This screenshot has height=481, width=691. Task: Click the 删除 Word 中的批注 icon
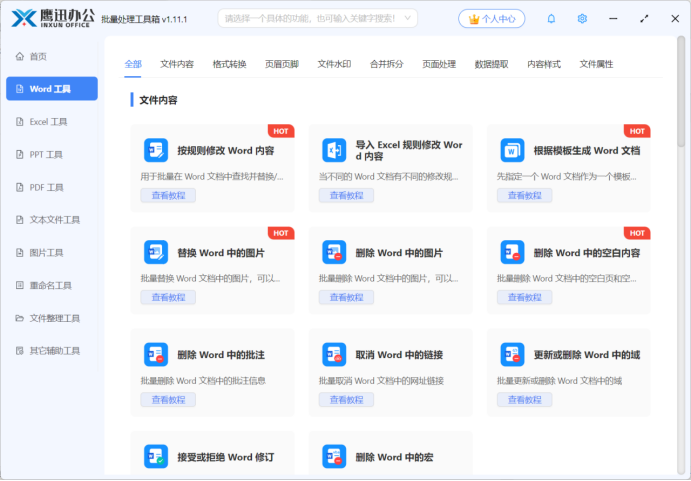155,354
